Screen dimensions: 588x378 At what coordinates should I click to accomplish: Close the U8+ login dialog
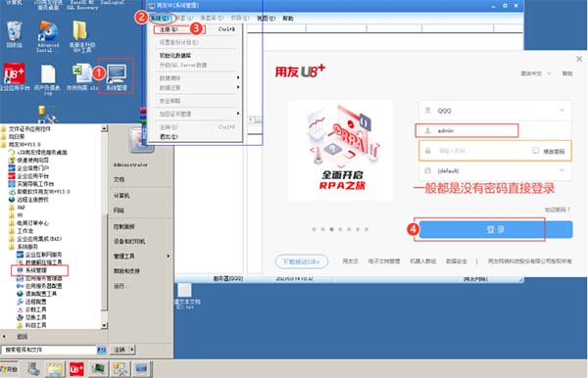(579, 59)
